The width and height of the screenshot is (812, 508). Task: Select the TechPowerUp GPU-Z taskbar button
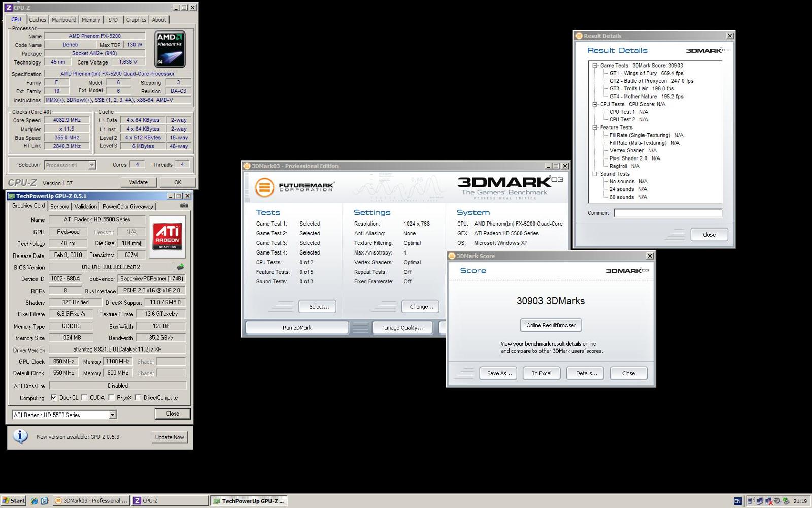tap(249, 501)
